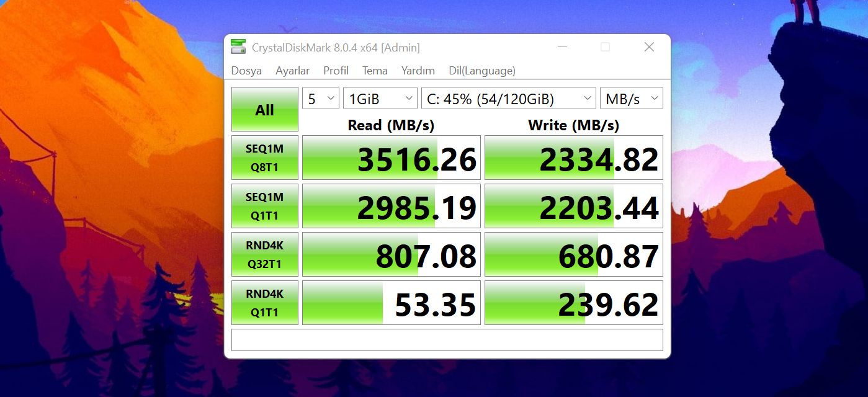868x397 pixels.
Task: Click the 2334.82 sequential write result
Action: click(x=574, y=158)
